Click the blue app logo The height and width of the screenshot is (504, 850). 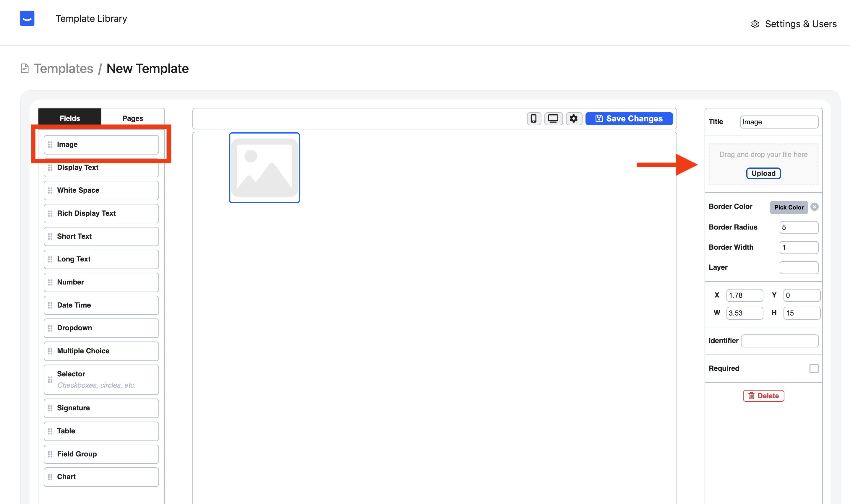27,18
